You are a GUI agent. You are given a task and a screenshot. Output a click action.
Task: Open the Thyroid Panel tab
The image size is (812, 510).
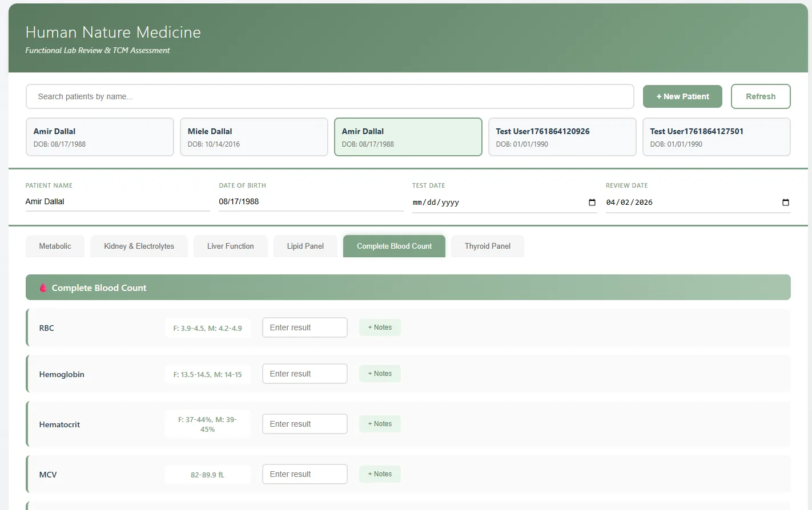tap(488, 246)
